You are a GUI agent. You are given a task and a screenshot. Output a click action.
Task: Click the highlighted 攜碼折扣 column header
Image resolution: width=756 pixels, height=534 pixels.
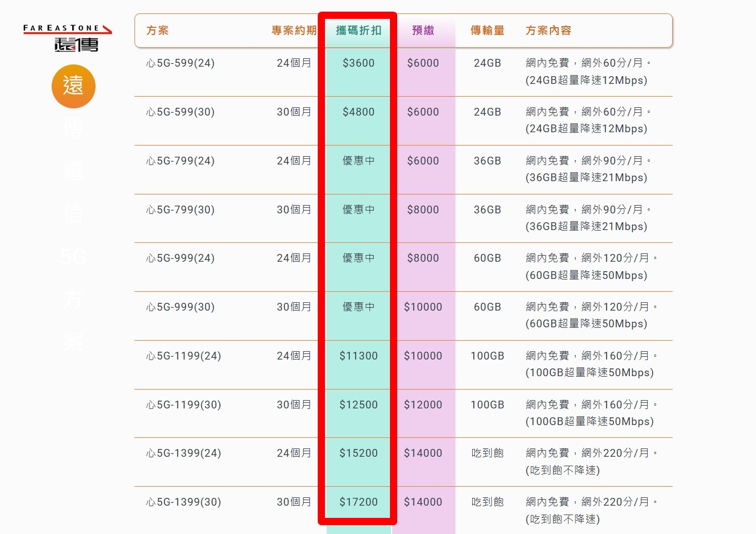pos(357,31)
